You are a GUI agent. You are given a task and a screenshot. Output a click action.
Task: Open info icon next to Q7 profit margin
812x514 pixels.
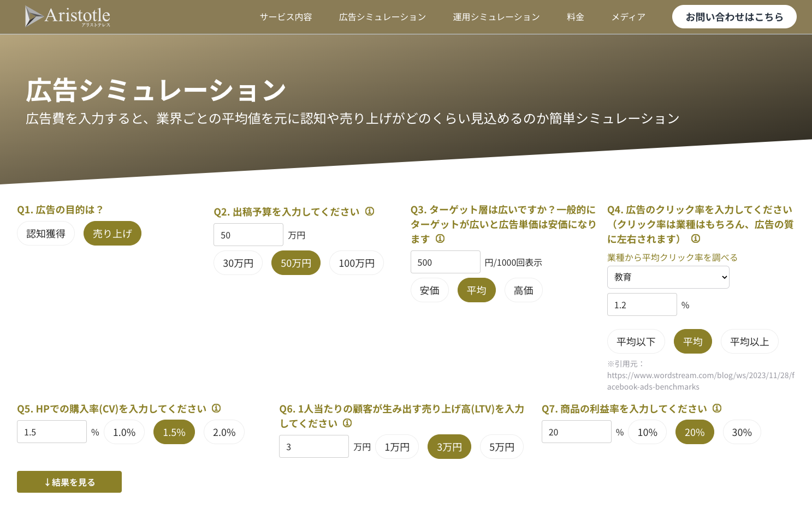pos(717,408)
